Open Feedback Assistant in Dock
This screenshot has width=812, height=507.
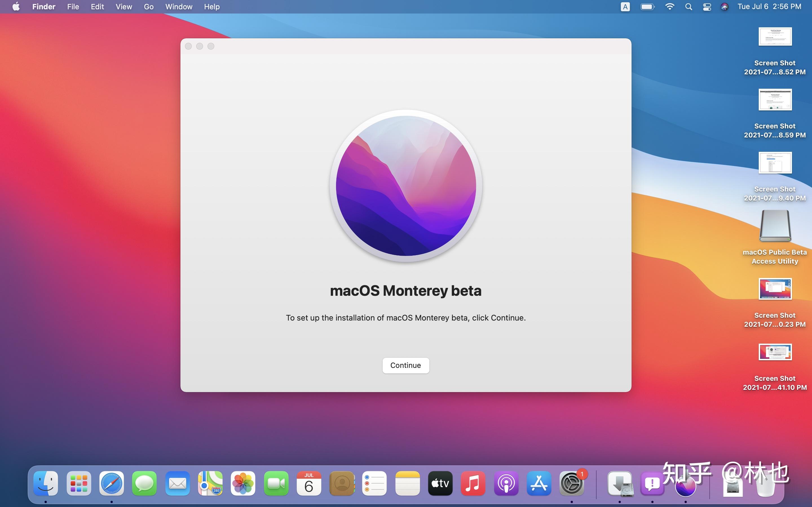[x=652, y=483]
